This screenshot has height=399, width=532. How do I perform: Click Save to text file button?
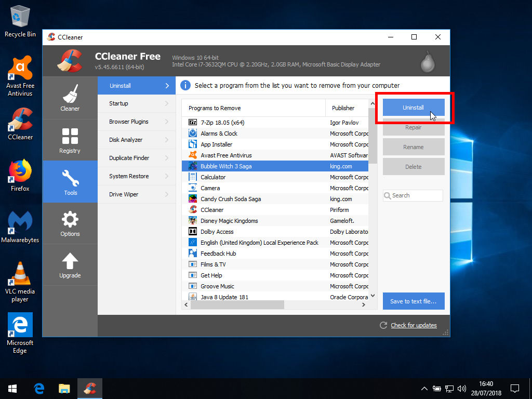click(414, 301)
